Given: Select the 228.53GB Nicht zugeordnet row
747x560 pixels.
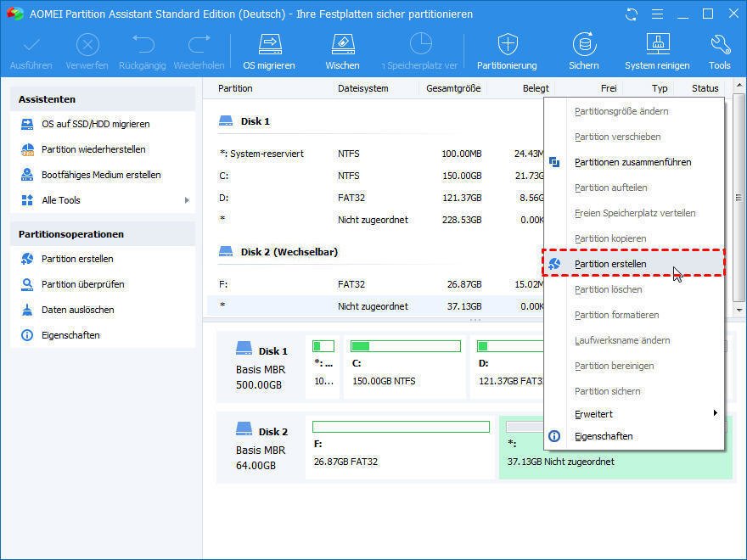Looking at the screenshot, I should coord(375,220).
